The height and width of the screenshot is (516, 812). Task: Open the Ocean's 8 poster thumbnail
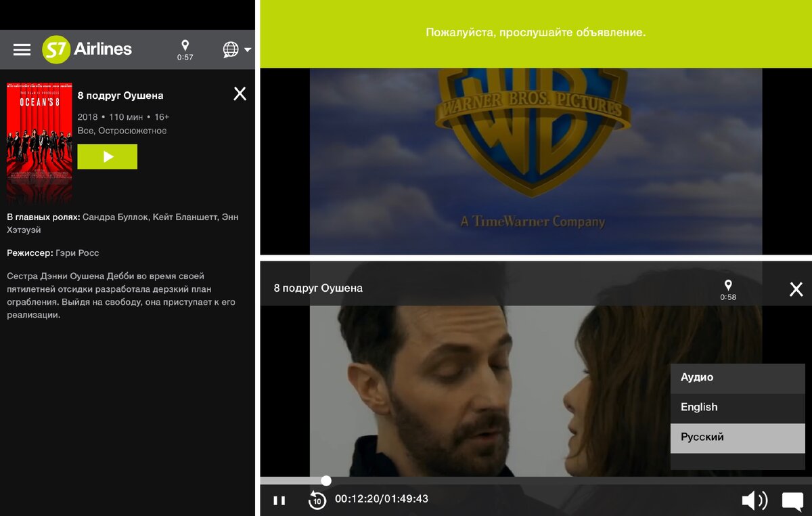coord(39,143)
